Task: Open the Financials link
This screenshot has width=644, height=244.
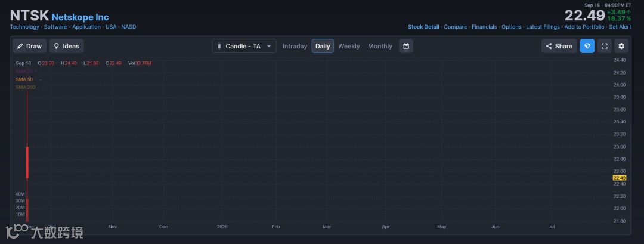Action: 484,27
